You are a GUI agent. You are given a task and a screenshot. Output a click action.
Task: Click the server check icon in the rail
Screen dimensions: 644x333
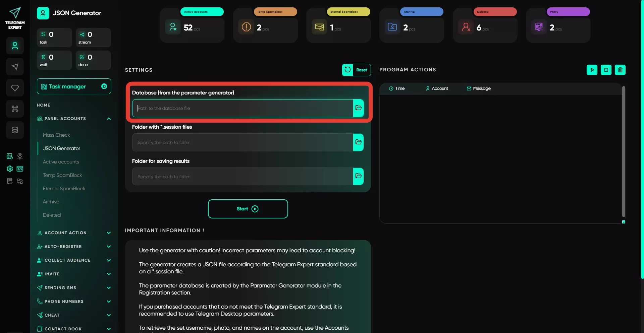point(10,156)
